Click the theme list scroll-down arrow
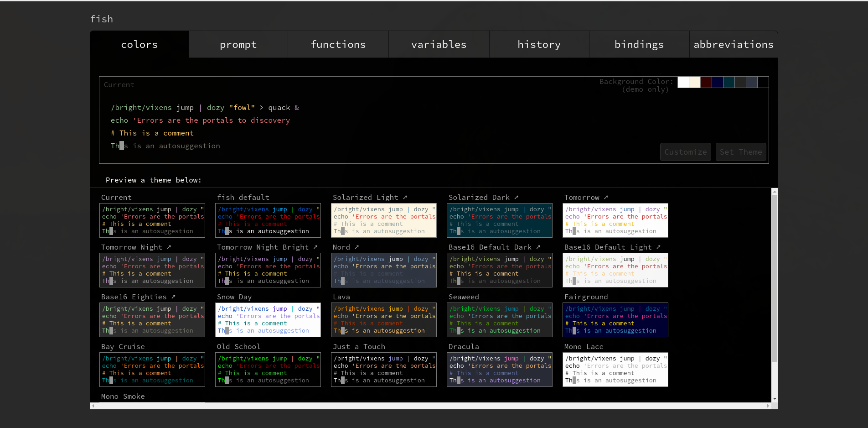This screenshot has height=428, width=868. click(775, 399)
